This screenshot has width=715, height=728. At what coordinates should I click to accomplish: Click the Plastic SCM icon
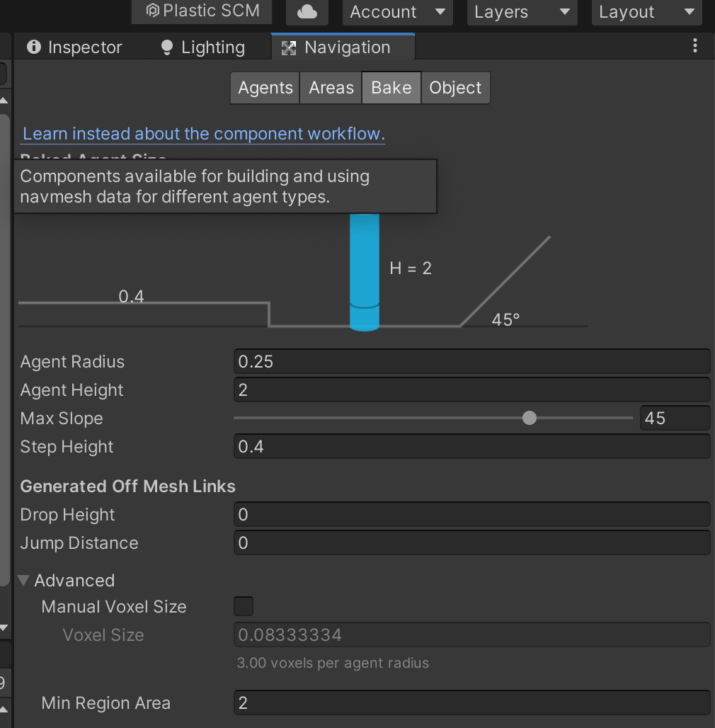click(x=151, y=11)
